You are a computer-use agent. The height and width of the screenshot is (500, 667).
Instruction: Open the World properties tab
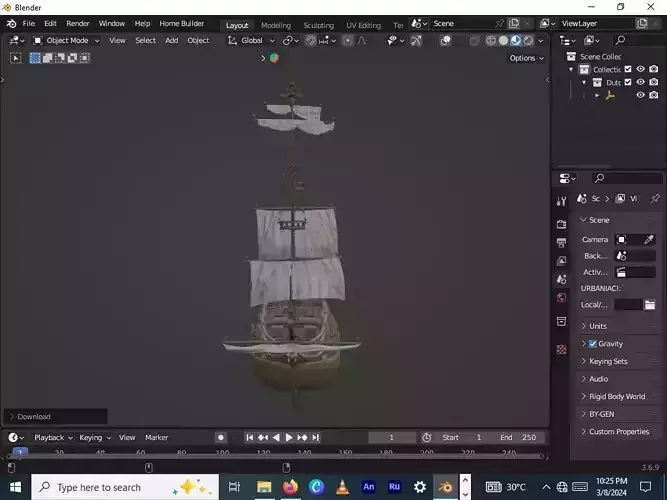tap(562, 297)
